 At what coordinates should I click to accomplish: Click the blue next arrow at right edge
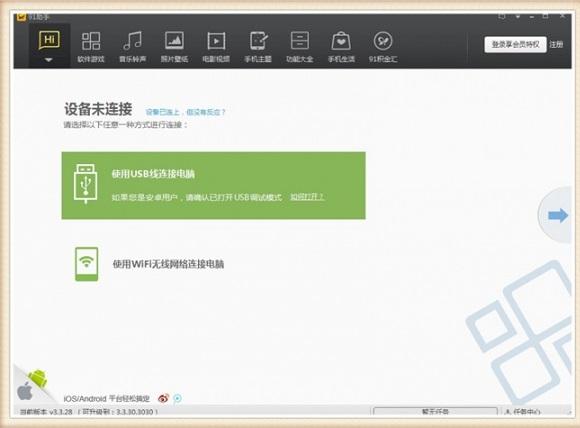pos(558,215)
